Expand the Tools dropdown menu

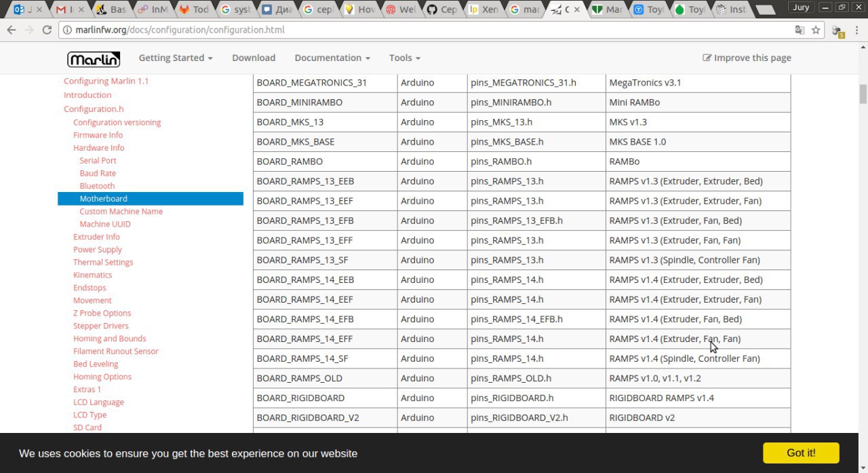pos(405,58)
